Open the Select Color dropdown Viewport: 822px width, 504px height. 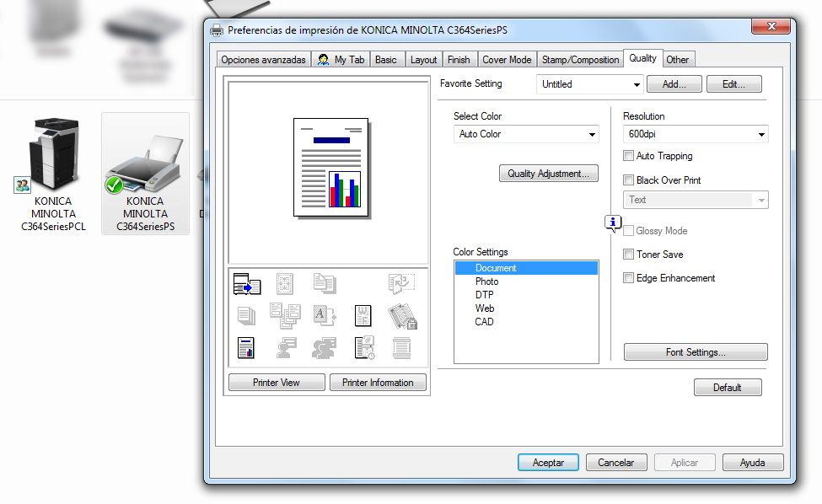click(526, 134)
